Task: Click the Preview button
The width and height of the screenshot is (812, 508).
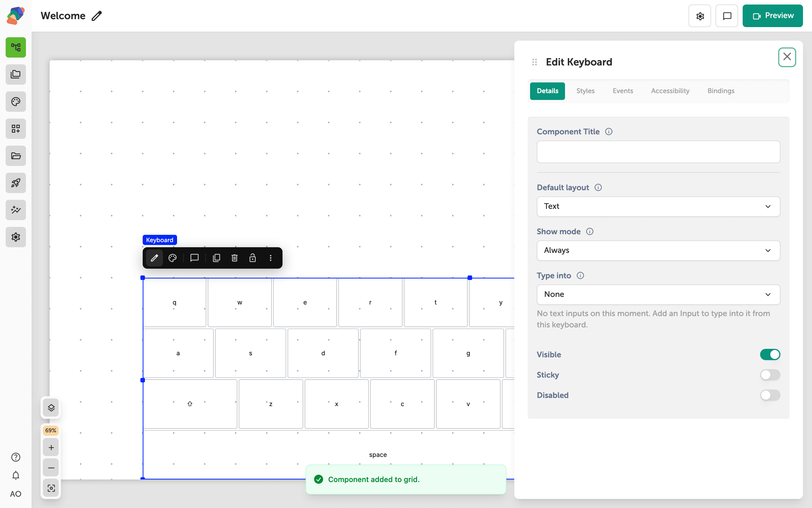Action: coord(773,16)
